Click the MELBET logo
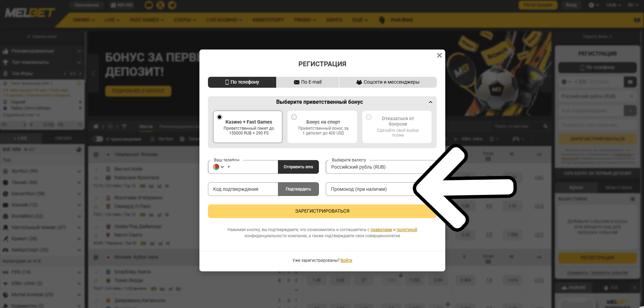Viewport: 644px width, 308px height. pos(30,13)
